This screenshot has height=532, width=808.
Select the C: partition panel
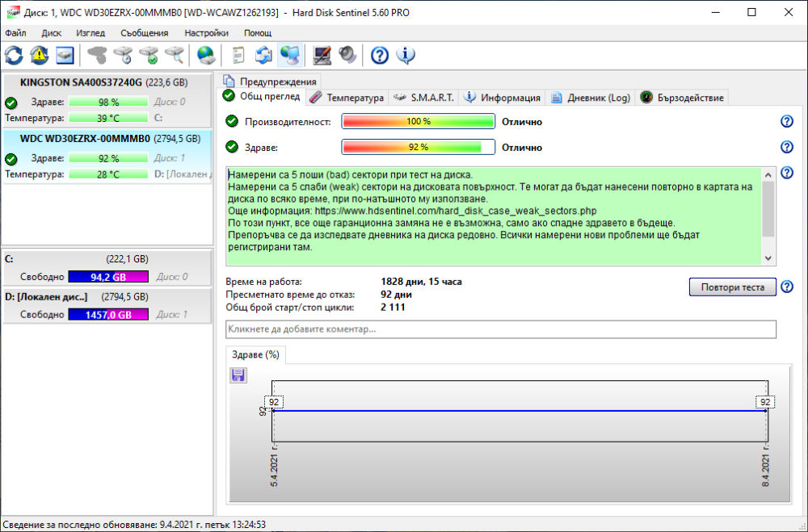(x=107, y=268)
